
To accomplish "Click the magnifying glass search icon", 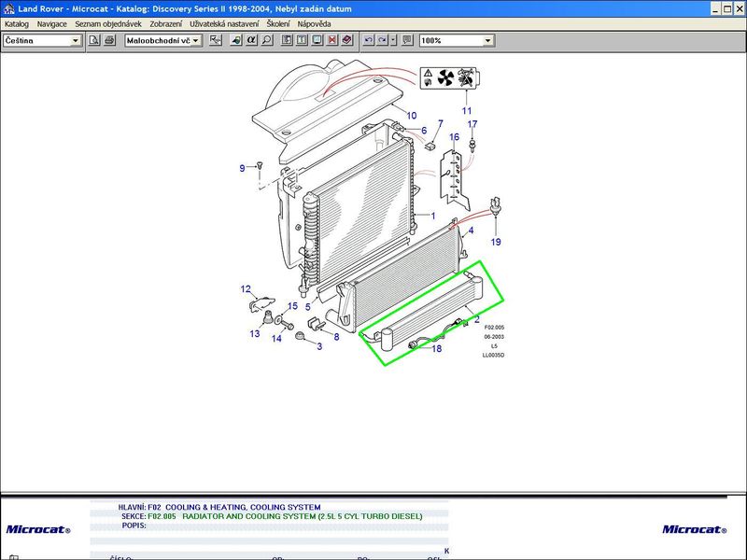I will click(x=267, y=41).
